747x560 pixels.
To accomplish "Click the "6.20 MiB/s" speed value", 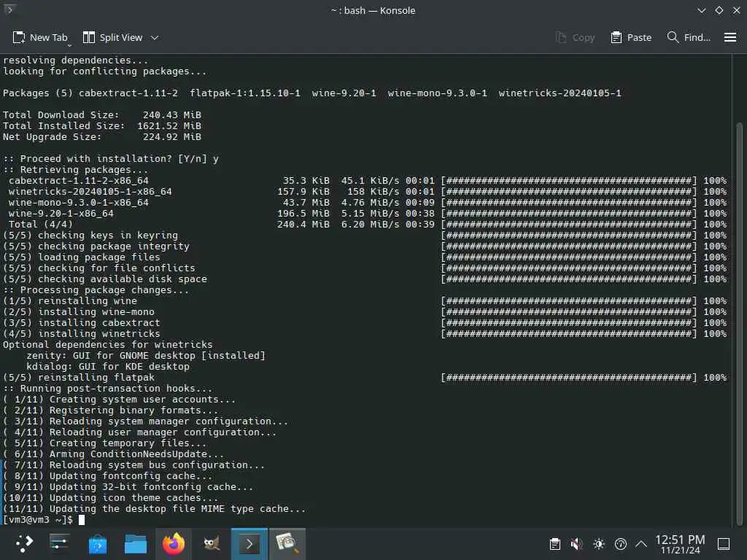I will (x=370, y=225).
